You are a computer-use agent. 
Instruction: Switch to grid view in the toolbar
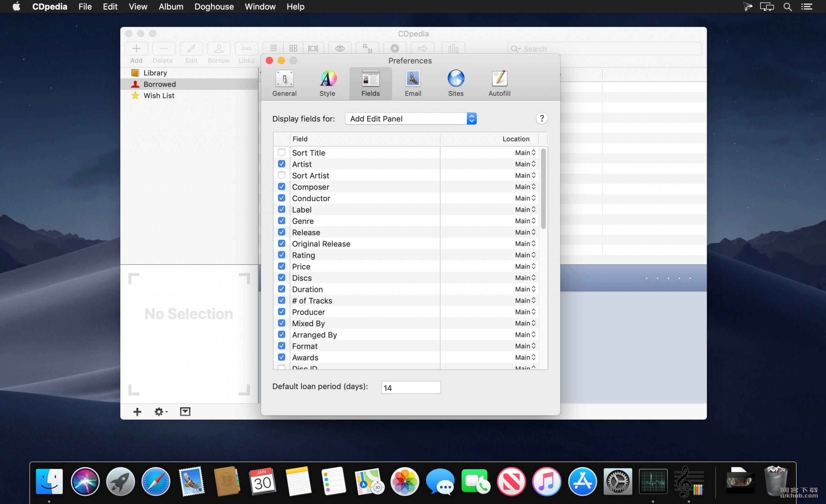coord(293,48)
